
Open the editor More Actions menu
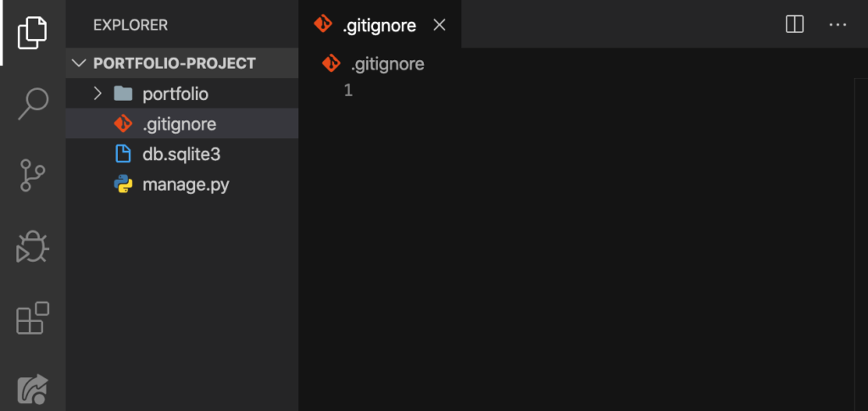click(x=837, y=25)
